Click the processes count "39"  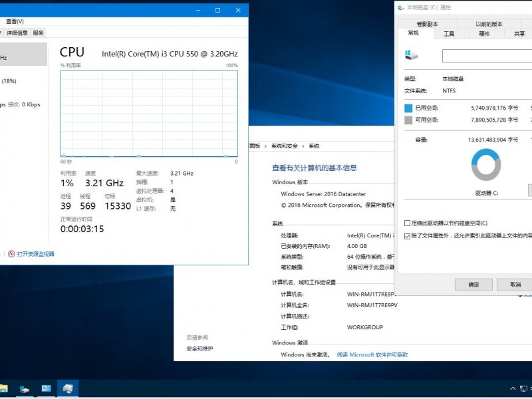66,206
